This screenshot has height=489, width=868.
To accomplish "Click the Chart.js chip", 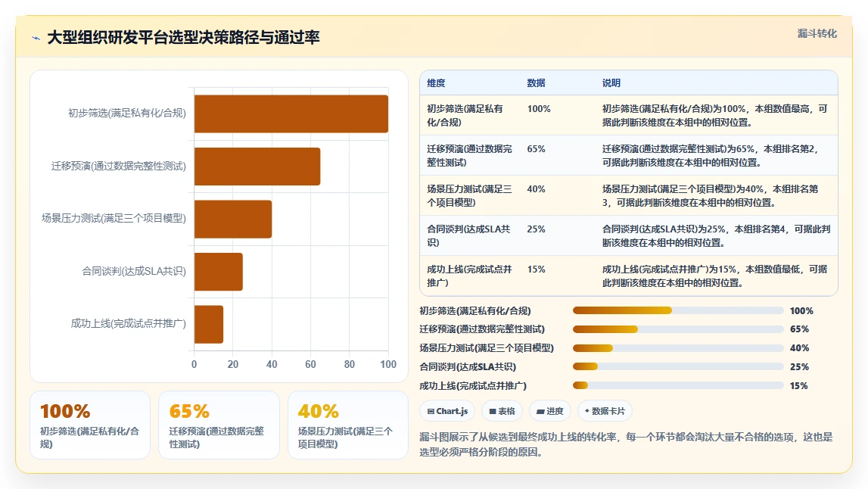I will (x=447, y=411).
